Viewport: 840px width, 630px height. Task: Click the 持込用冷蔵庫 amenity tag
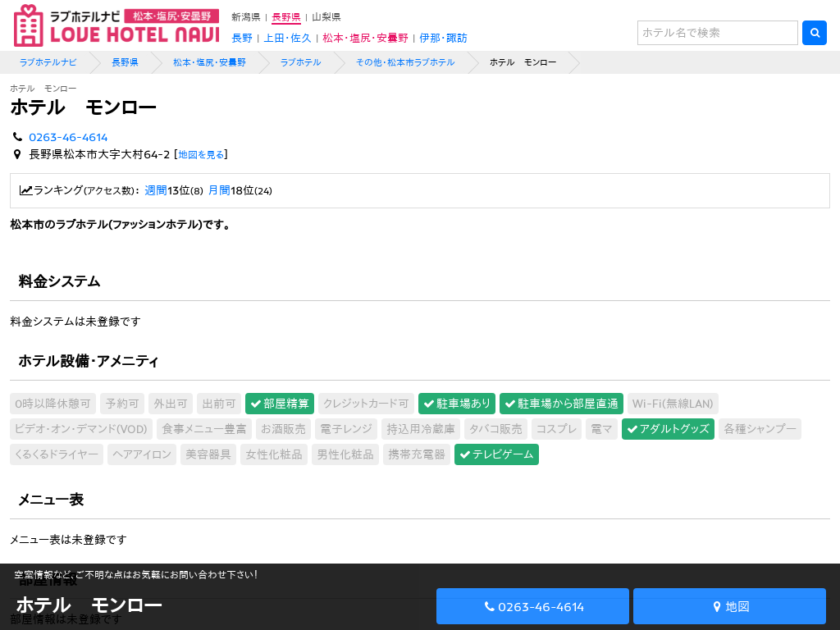click(x=421, y=429)
